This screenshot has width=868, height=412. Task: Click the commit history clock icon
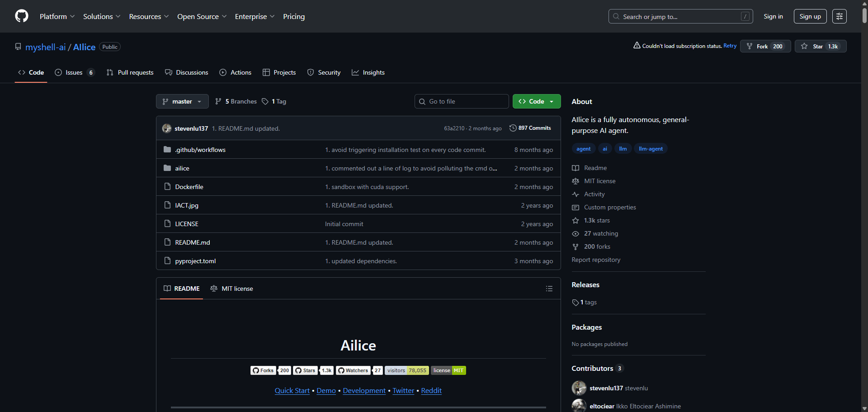pos(513,128)
